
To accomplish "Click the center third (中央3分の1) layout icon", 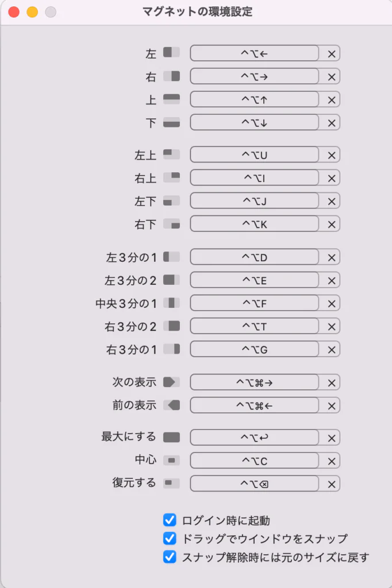I will click(172, 303).
